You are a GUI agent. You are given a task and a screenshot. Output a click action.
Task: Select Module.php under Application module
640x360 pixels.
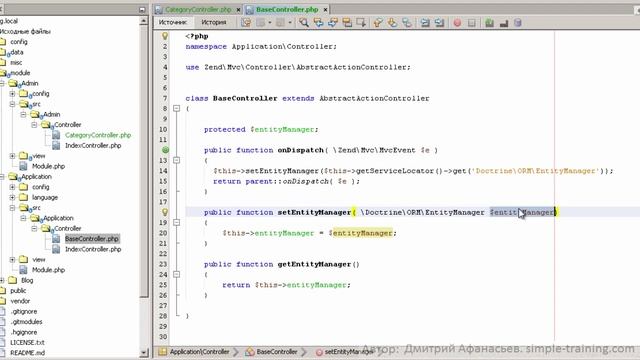[48, 270]
